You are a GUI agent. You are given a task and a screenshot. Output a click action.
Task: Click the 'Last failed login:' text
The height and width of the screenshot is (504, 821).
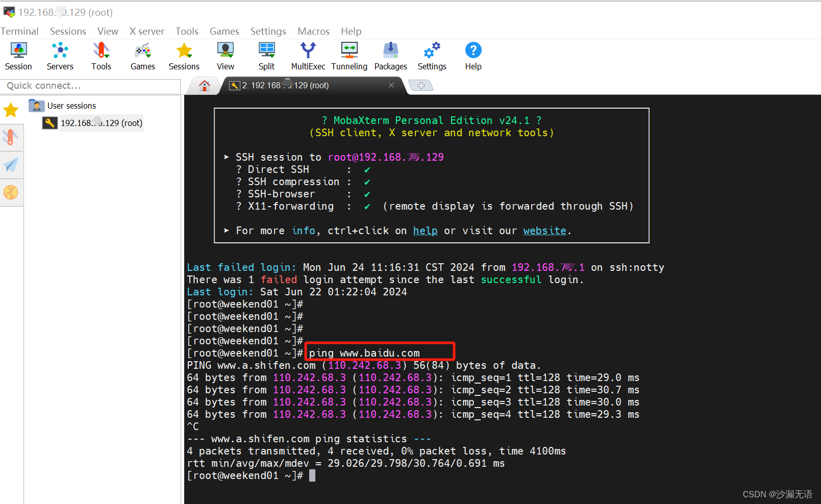coord(241,267)
